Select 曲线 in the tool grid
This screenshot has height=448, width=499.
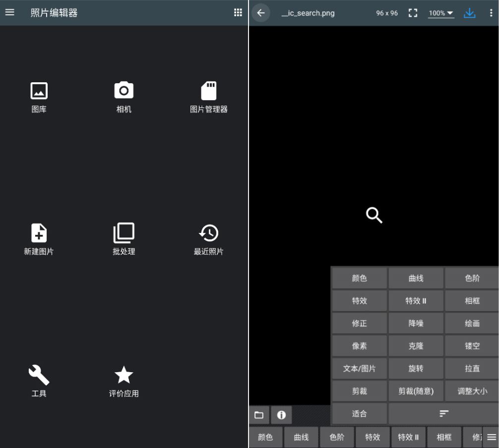(416, 279)
